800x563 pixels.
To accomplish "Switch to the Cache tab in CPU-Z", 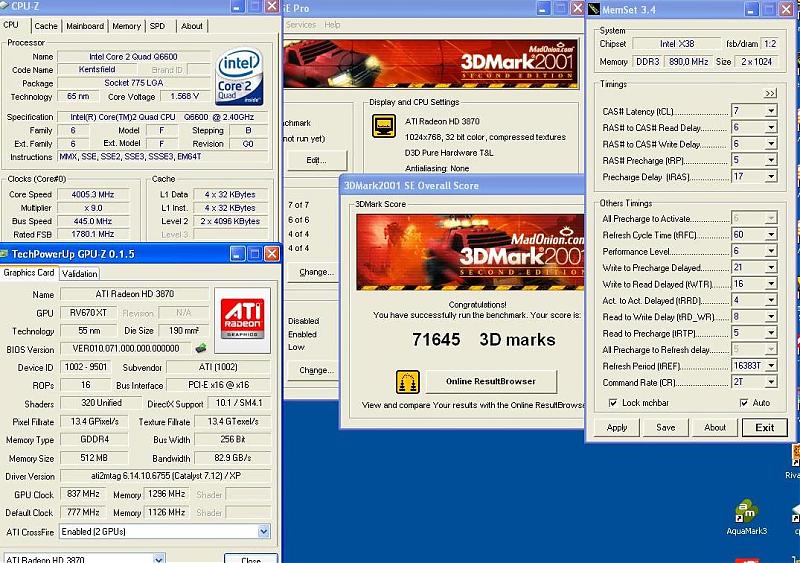I will (46, 26).
